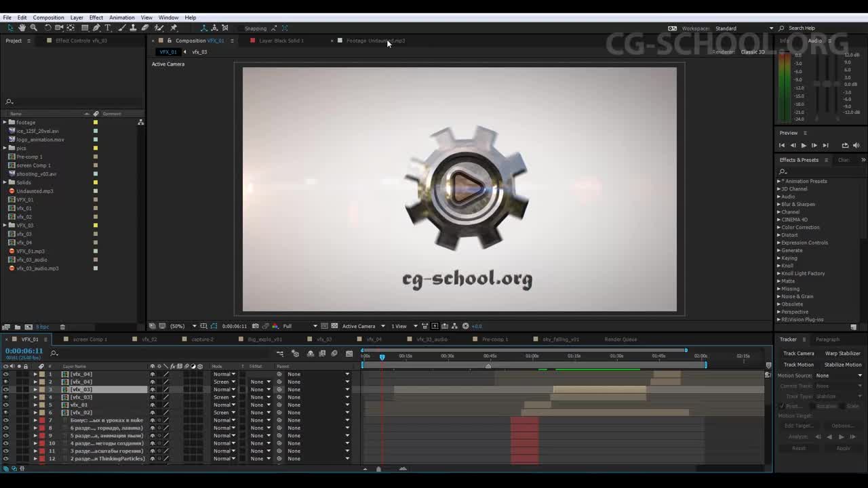Open Motion Source dropdown in Tracker panel

point(839,375)
